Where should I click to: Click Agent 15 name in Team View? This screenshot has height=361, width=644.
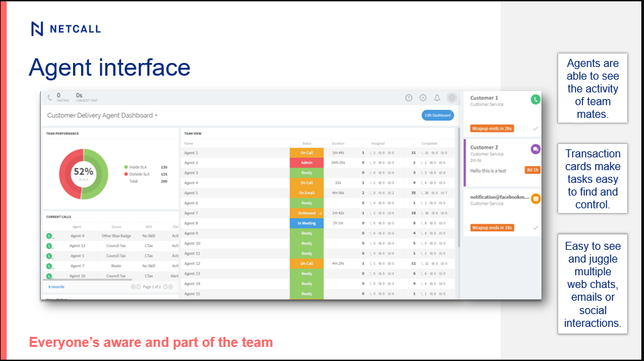(192, 294)
